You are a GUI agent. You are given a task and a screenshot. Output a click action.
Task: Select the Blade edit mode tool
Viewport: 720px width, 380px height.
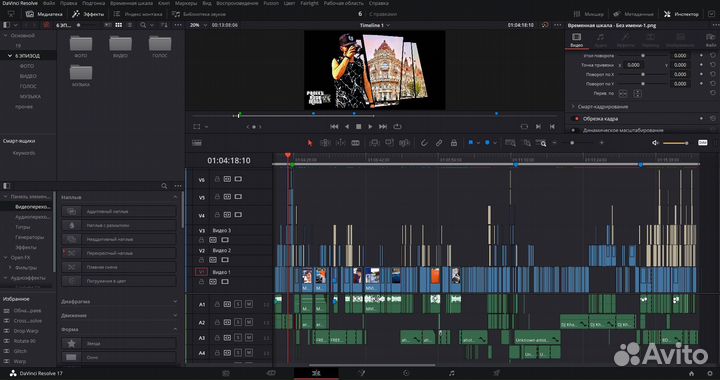point(355,143)
